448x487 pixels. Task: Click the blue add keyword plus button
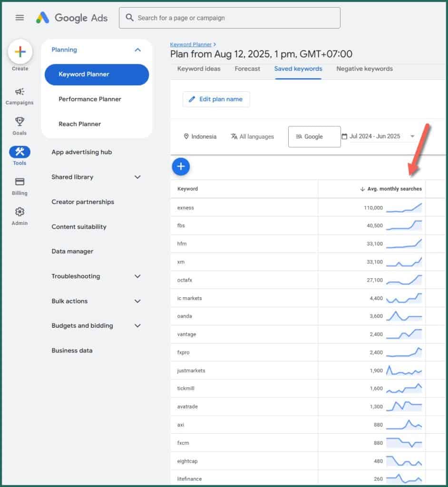point(181,166)
